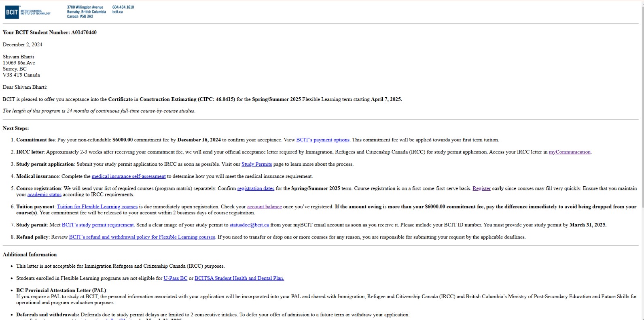Click the 'Deferrals and withdrawals:' label
This screenshot has height=320, width=644.
pyautogui.click(x=48, y=315)
